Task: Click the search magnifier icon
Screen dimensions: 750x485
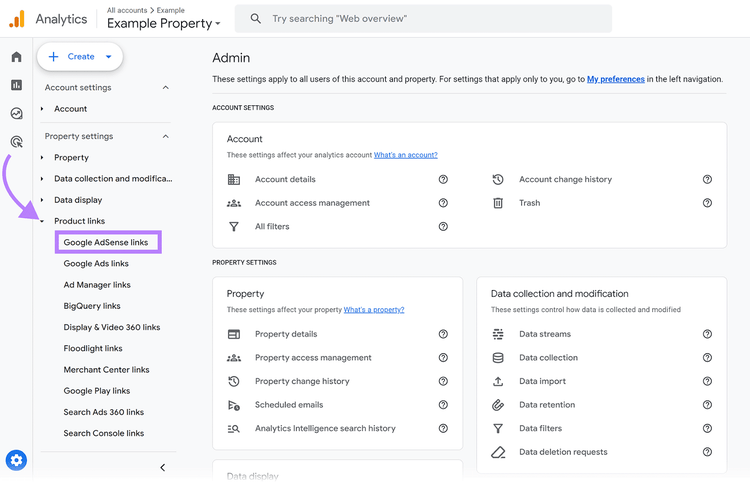Action: (256, 19)
